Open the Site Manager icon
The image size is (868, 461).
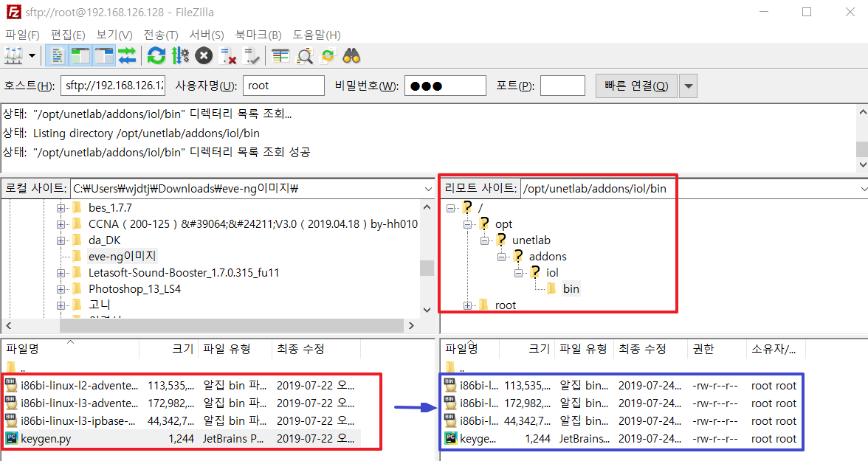pyautogui.click(x=13, y=56)
